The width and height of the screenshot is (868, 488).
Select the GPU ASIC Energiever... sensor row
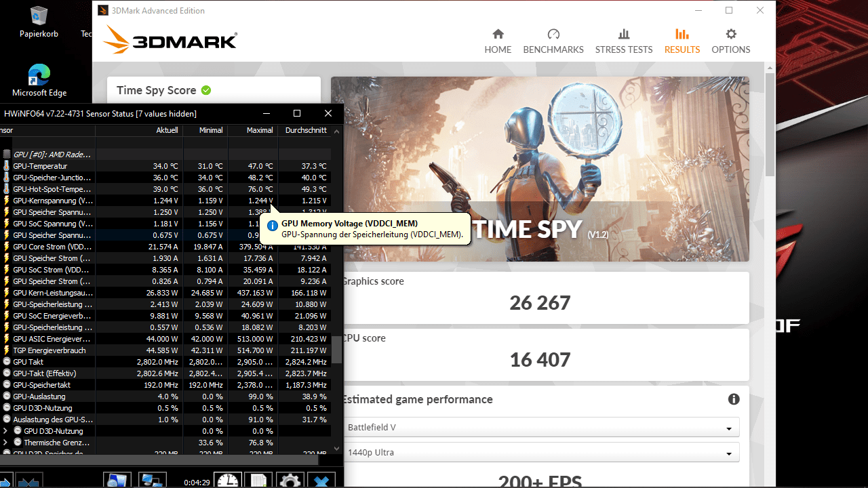coord(165,339)
